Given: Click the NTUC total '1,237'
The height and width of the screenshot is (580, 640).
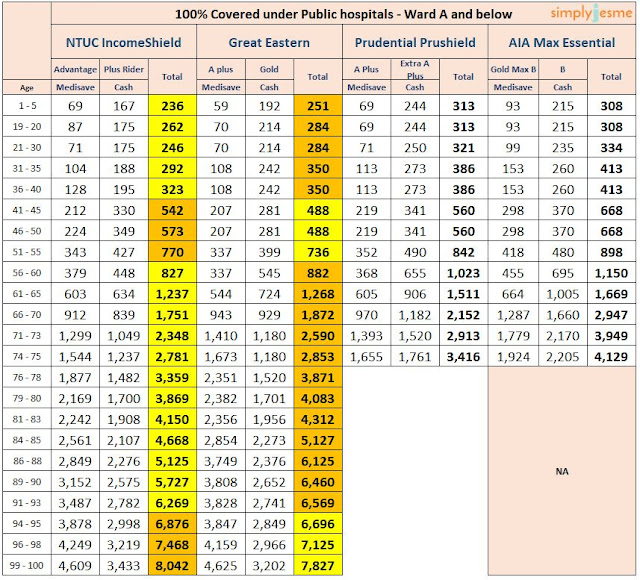Looking at the screenshot, I should [x=172, y=294].
